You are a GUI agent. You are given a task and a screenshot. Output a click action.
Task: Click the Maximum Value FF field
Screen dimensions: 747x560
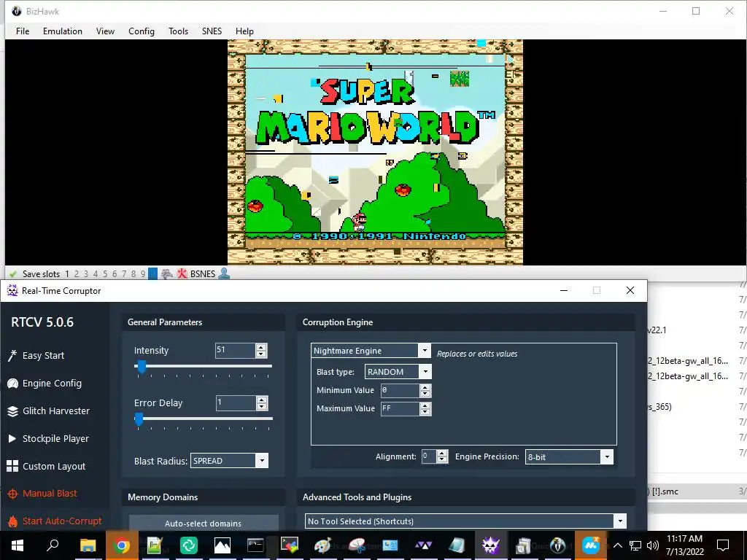pos(400,408)
